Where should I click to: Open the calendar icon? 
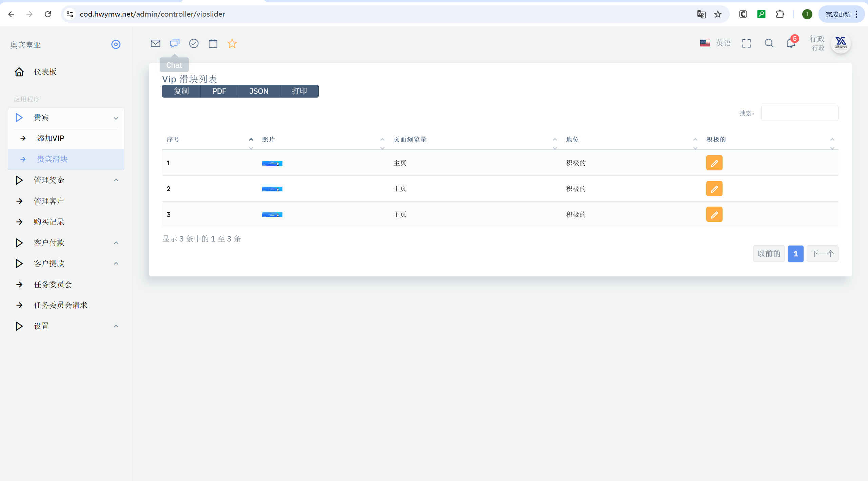[213, 43]
